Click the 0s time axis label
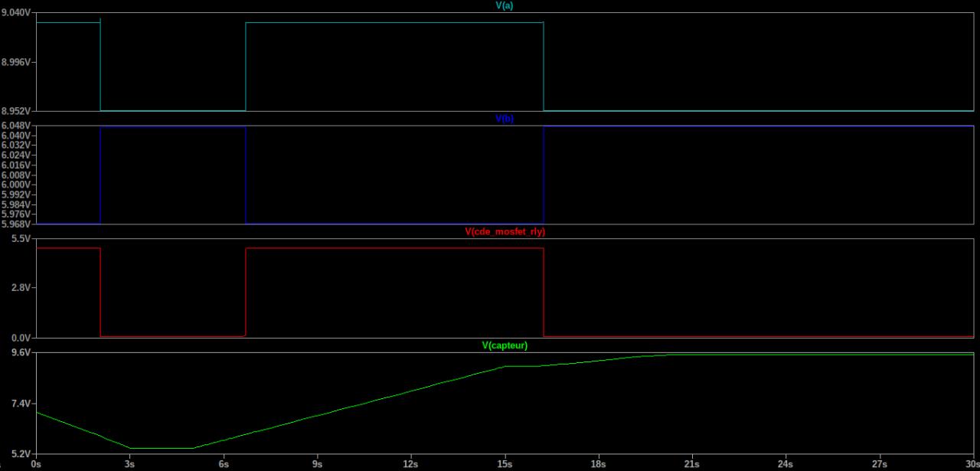Viewport: 980px width, 471px height. 36,464
